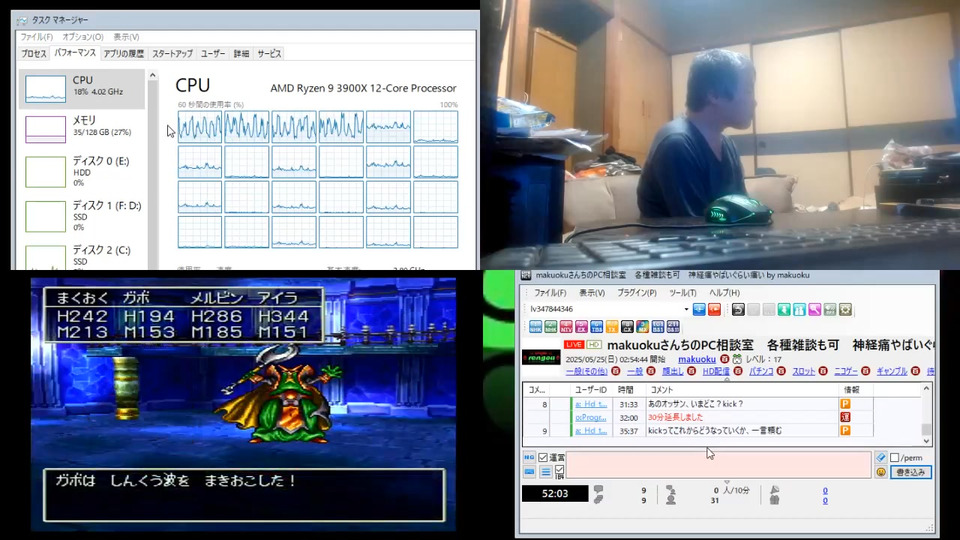Screen dimensions: 960x540
Task: Open the magenta magnifier search icon
Action: (815, 309)
